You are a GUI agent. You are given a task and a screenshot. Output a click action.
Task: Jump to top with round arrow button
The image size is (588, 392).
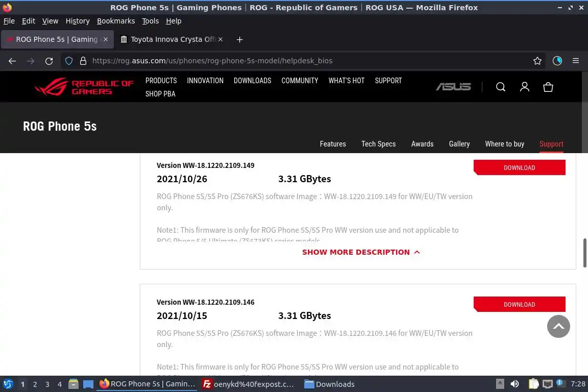pyautogui.click(x=558, y=326)
